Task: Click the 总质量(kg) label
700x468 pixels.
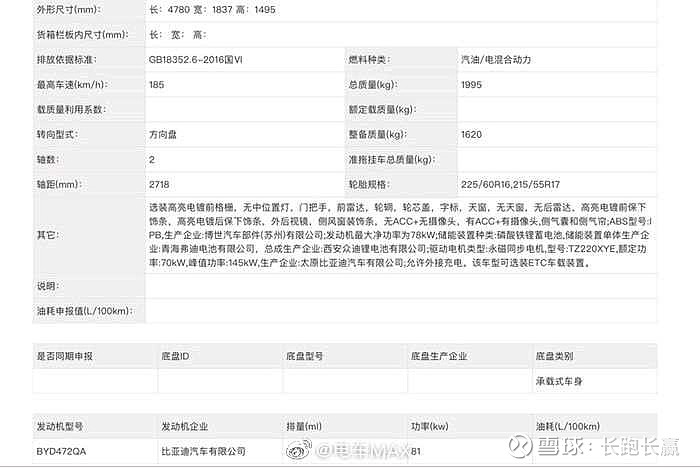Action: tap(373, 84)
